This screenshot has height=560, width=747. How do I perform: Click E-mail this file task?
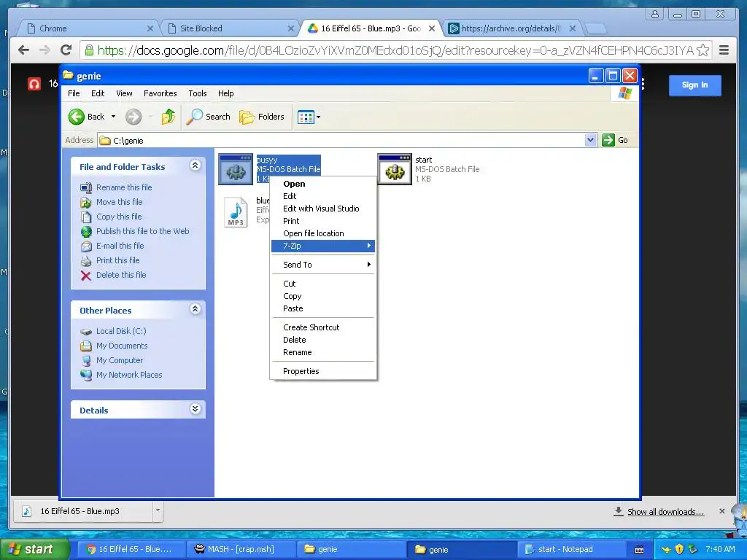tap(120, 246)
